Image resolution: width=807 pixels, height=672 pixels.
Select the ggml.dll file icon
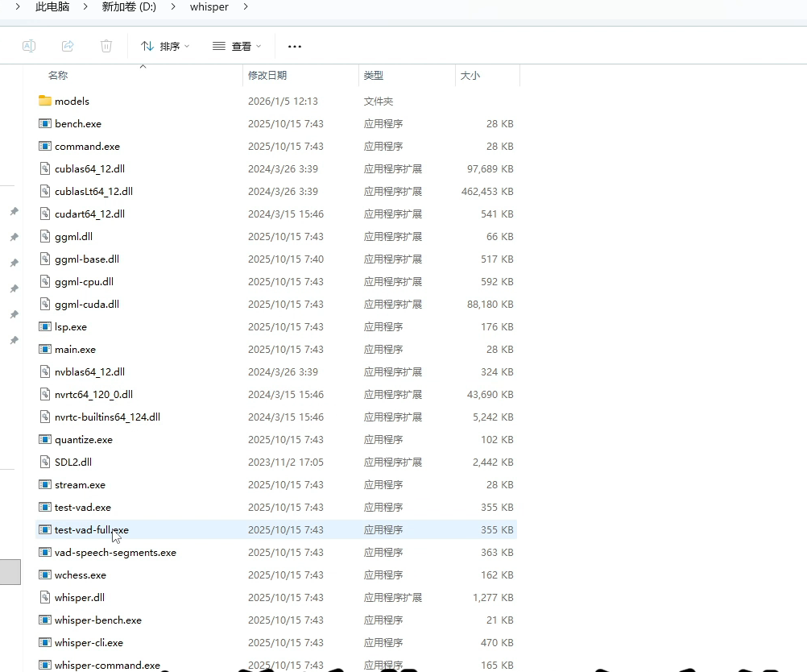[x=45, y=236]
